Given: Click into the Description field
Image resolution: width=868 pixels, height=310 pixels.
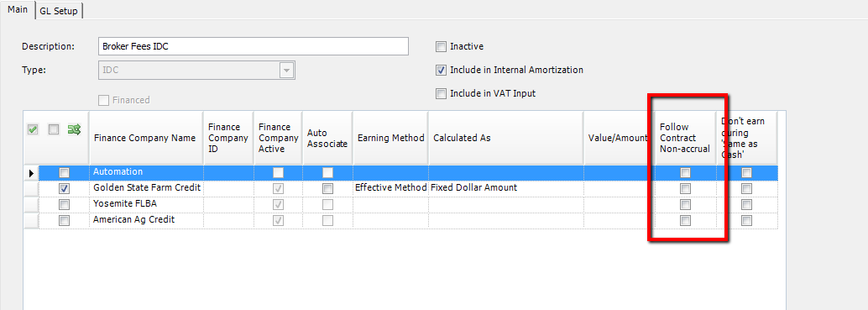Looking at the screenshot, I should click(x=253, y=46).
